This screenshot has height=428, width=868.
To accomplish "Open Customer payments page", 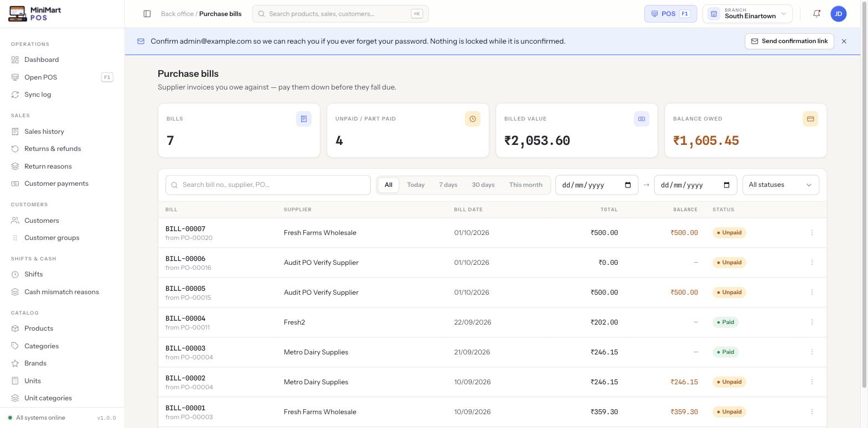I will pyautogui.click(x=62, y=184).
